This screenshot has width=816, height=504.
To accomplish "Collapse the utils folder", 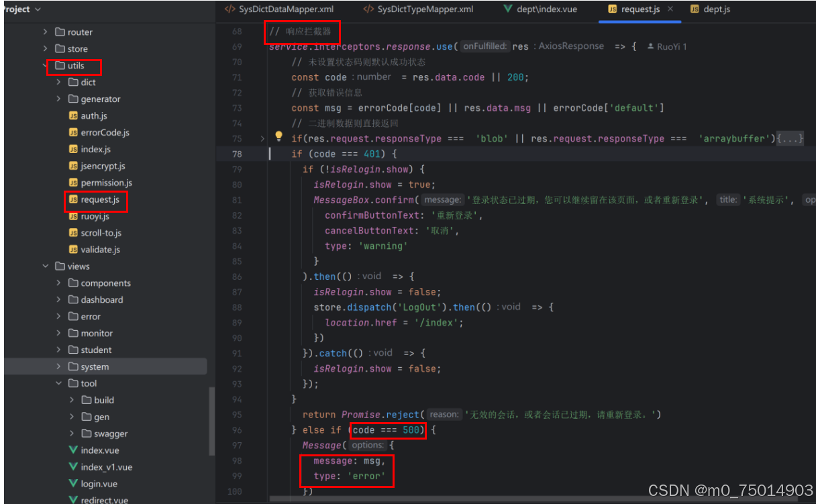I will [x=45, y=66].
